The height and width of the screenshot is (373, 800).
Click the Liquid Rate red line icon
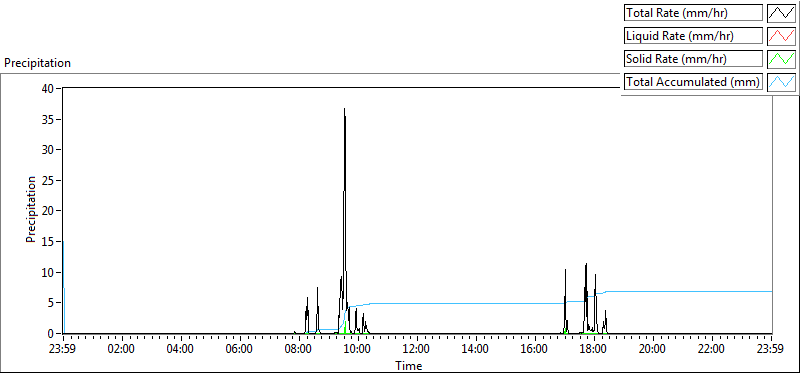(781, 36)
